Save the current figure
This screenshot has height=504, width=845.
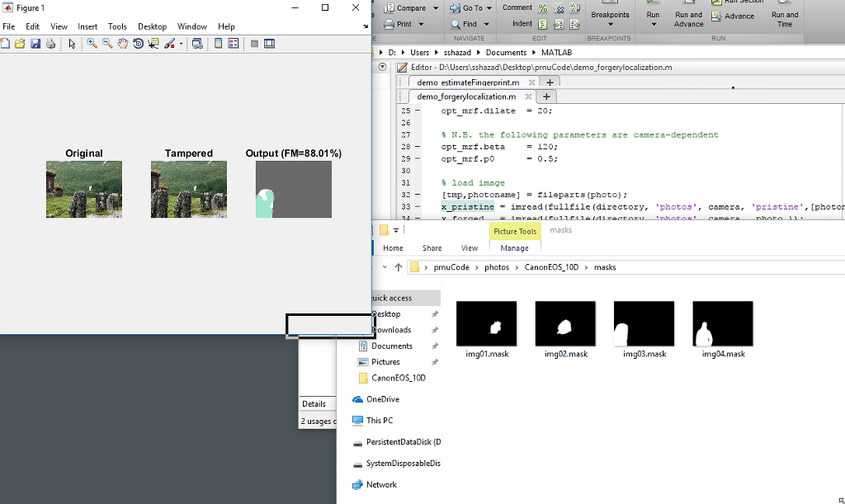[35, 44]
